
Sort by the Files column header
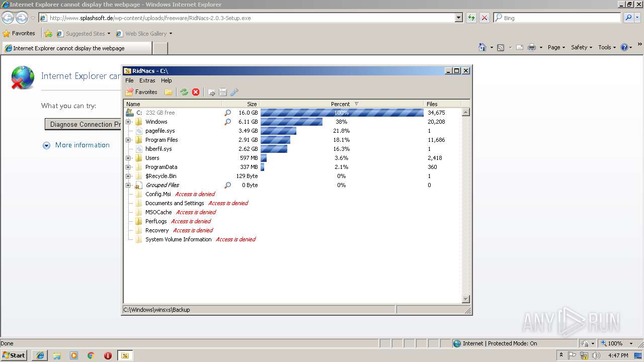pyautogui.click(x=443, y=104)
